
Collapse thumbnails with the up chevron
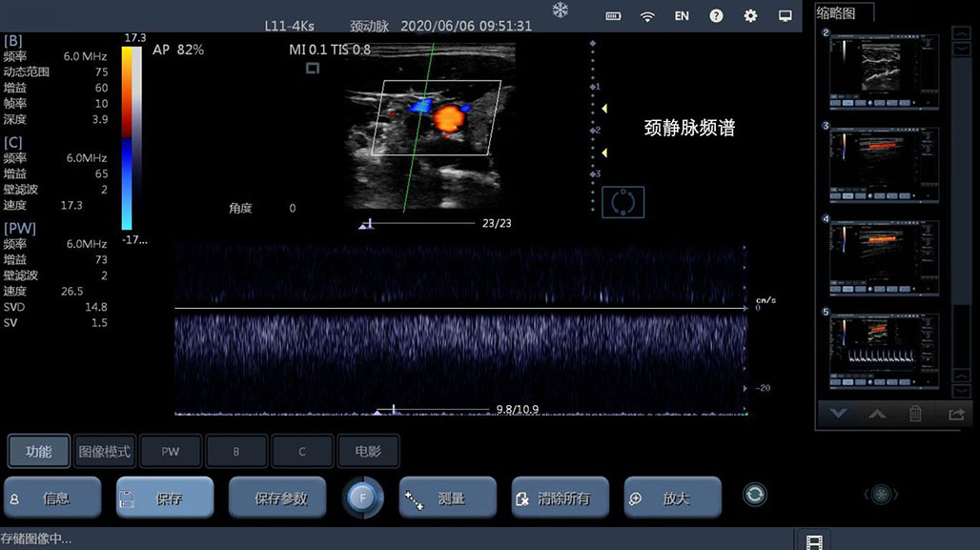[x=876, y=414]
